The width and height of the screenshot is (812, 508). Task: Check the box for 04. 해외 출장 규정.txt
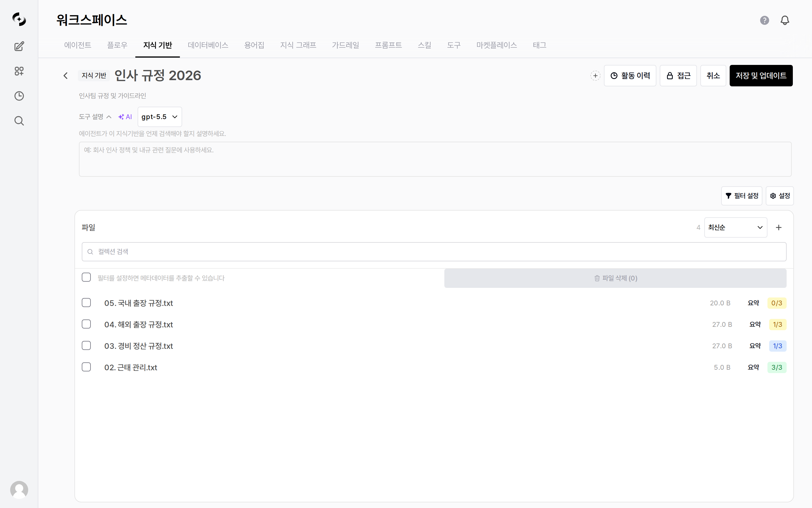(x=86, y=324)
